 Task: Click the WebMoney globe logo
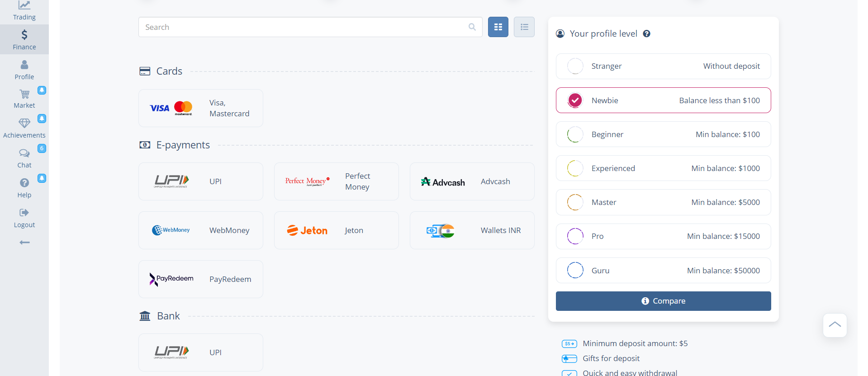171,230
